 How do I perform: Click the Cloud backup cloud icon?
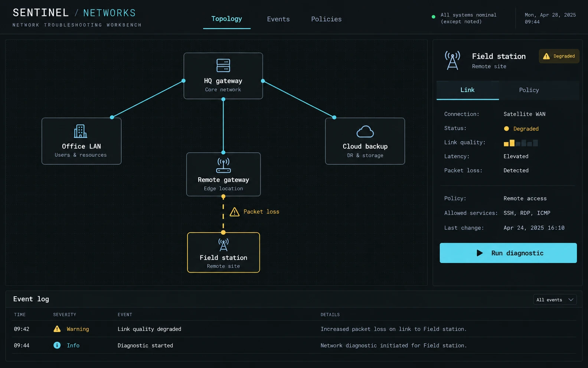point(365,131)
